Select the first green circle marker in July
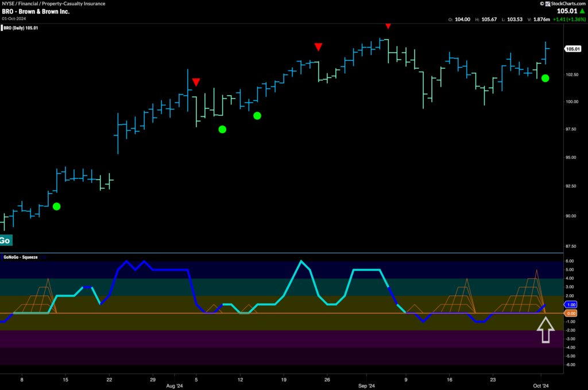This screenshot has height=390, width=588. click(56, 206)
